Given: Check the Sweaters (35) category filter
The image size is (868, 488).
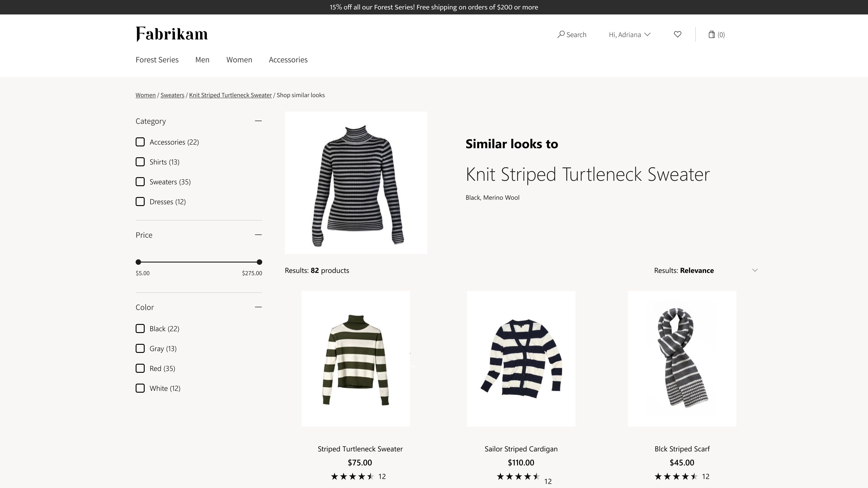Looking at the screenshot, I should click(x=140, y=181).
